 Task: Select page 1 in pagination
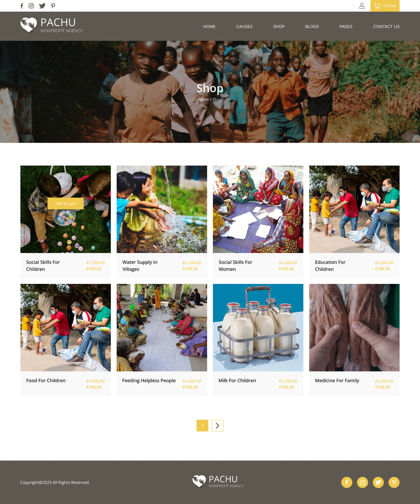point(202,425)
